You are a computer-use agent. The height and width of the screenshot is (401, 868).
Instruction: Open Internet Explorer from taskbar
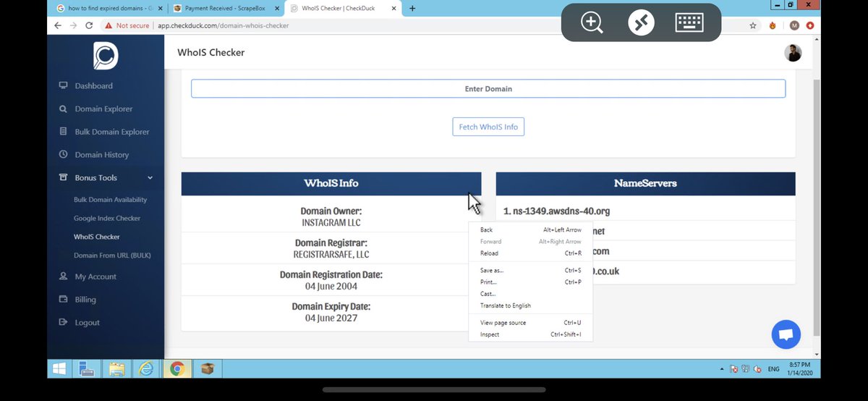pos(147,368)
